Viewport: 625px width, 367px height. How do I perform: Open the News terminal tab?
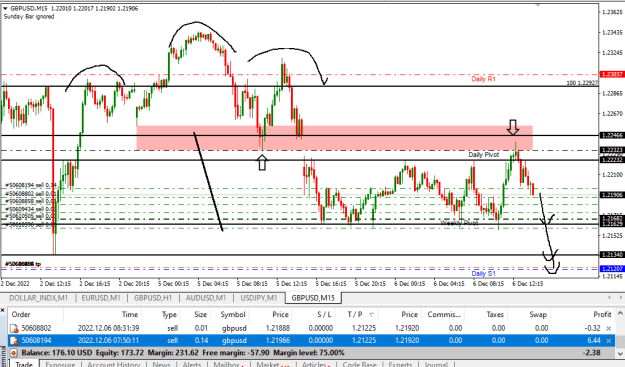coord(161,364)
